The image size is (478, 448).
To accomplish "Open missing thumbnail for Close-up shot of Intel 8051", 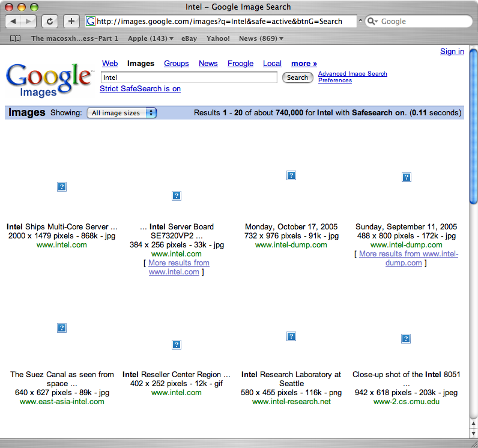I will tap(406, 339).
